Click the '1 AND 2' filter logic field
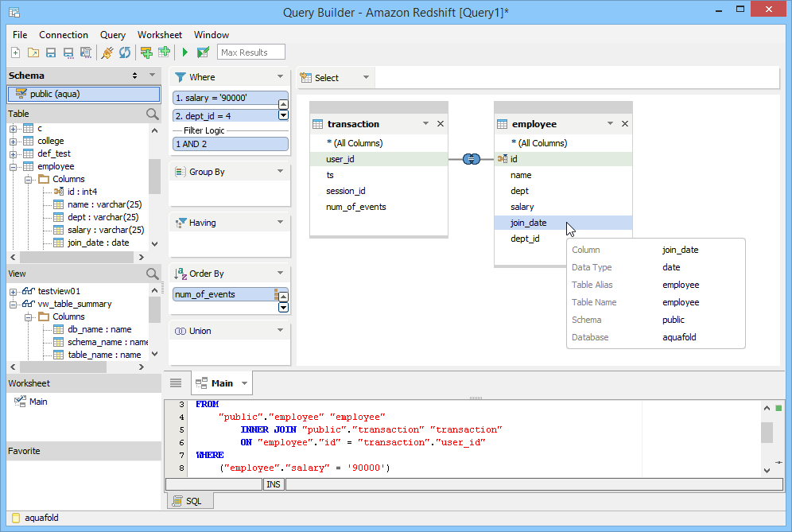Screen dimensions: 792x532 click(x=231, y=144)
